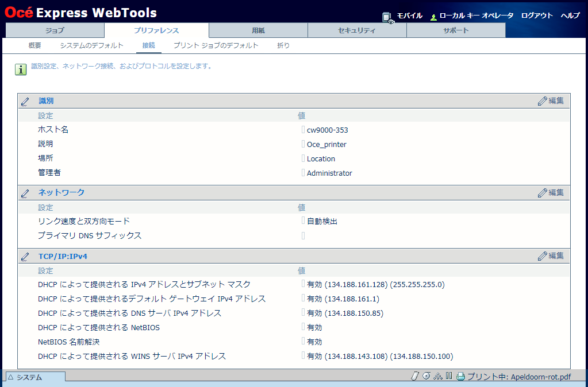Click the 説明 setting label

coord(45,144)
